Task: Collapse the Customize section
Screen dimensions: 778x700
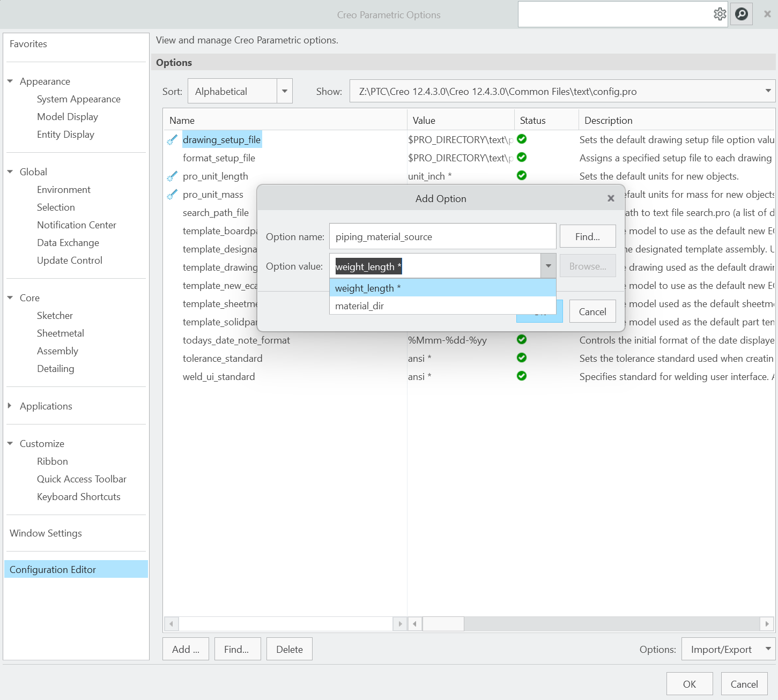Action: pos(10,444)
